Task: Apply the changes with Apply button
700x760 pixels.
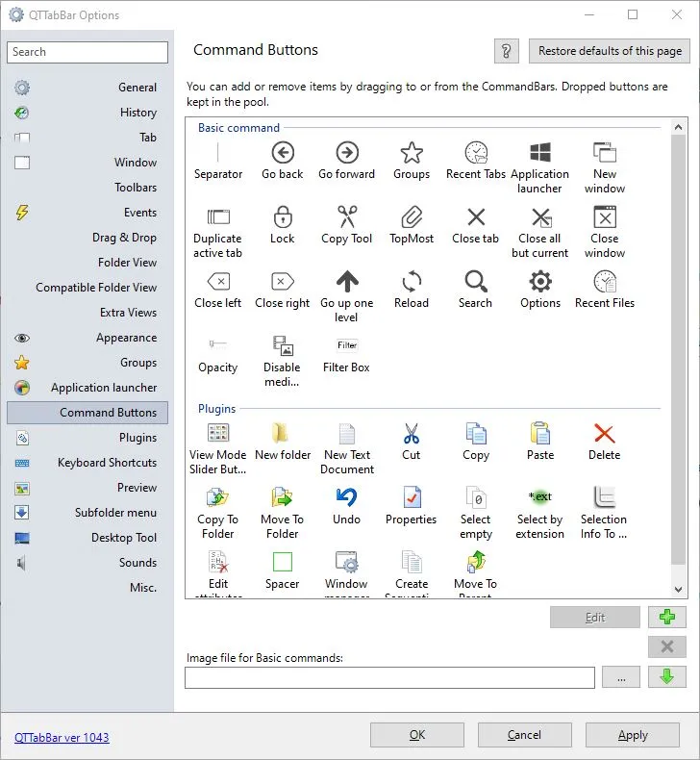Action: (632, 735)
